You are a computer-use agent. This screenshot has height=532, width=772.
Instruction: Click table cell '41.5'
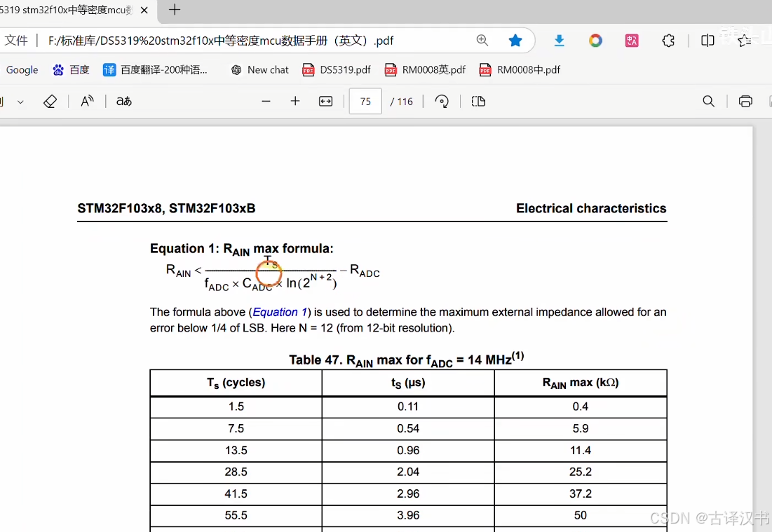[x=236, y=493]
